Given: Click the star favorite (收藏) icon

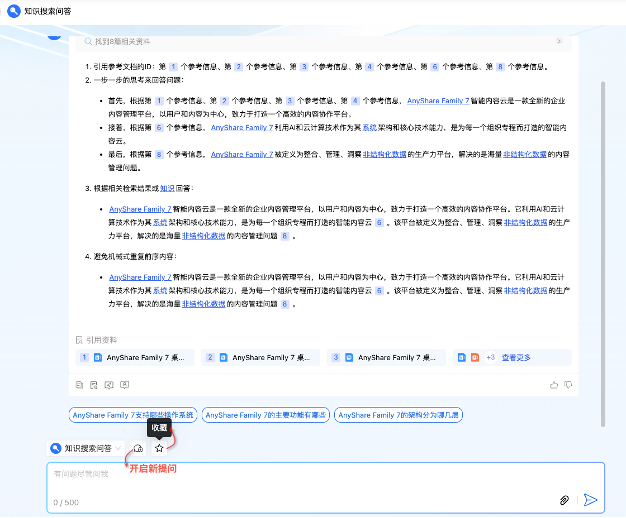Looking at the screenshot, I should [159, 448].
